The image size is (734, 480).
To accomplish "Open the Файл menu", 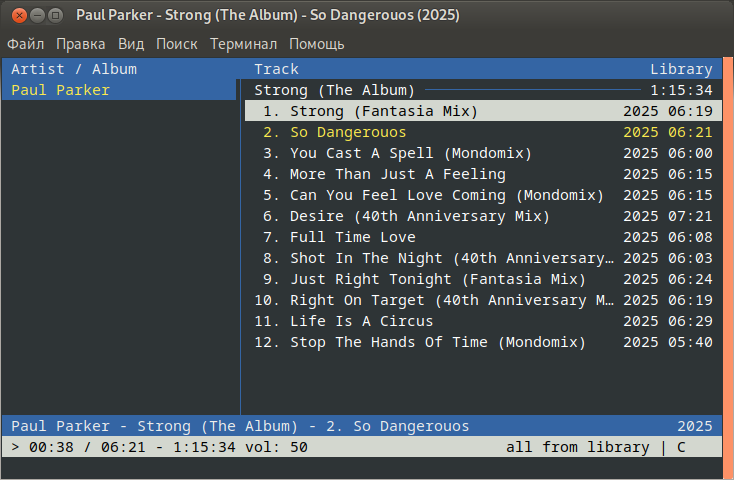I will pos(25,44).
